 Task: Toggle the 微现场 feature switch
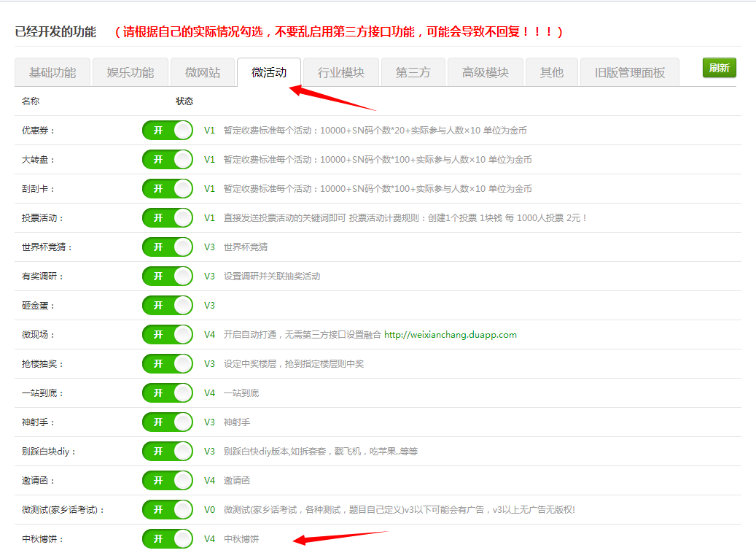[168, 335]
